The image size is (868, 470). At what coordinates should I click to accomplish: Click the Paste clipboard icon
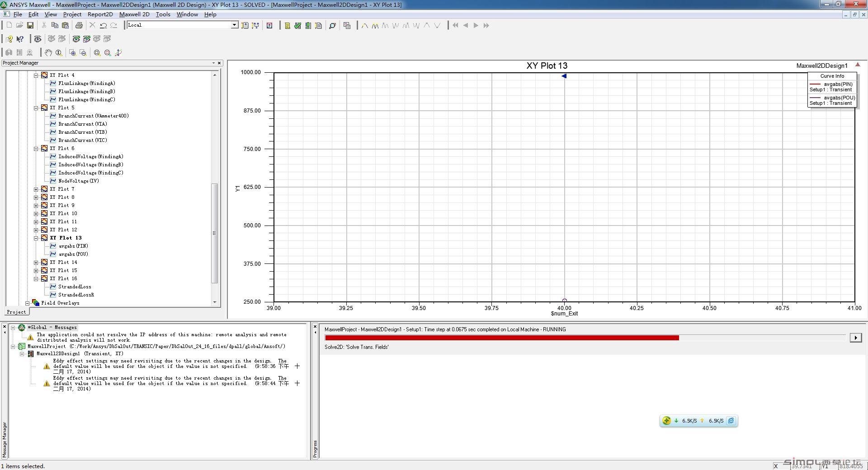pyautogui.click(x=66, y=25)
